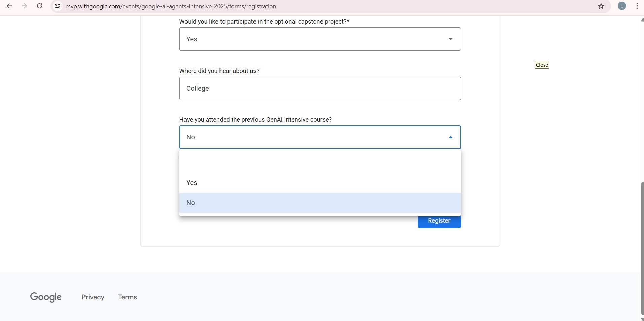Bookmark the page with the star icon
This screenshot has height=321, width=644.
(601, 6)
